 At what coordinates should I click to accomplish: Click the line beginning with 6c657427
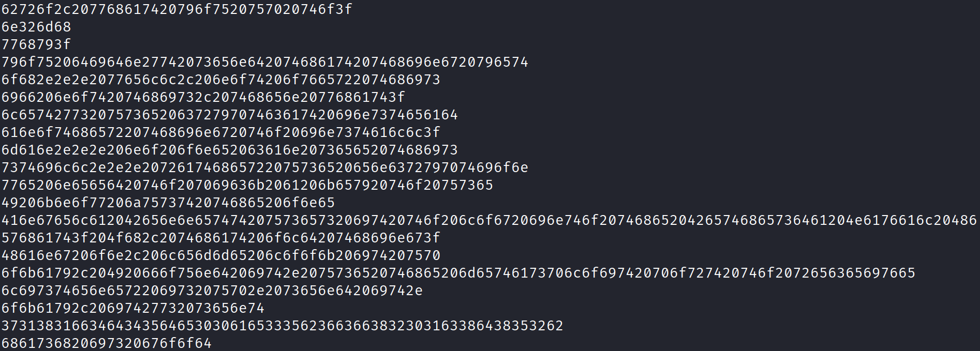(x=230, y=115)
